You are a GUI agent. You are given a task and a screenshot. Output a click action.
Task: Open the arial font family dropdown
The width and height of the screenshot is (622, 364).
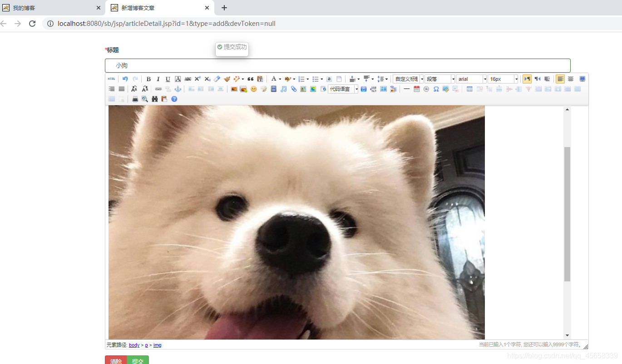(471, 79)
